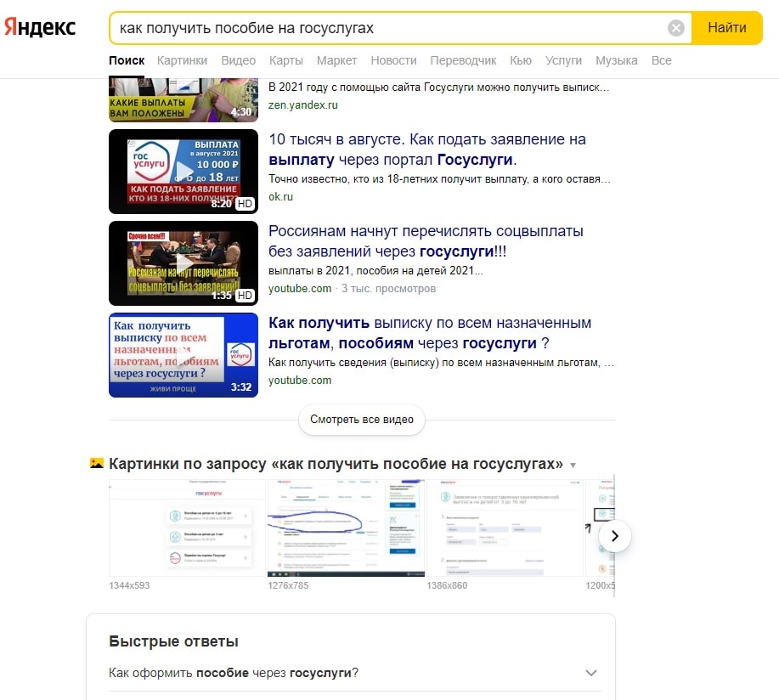Play the 'Как получить выписку' video thumbnail

[183, 355]
